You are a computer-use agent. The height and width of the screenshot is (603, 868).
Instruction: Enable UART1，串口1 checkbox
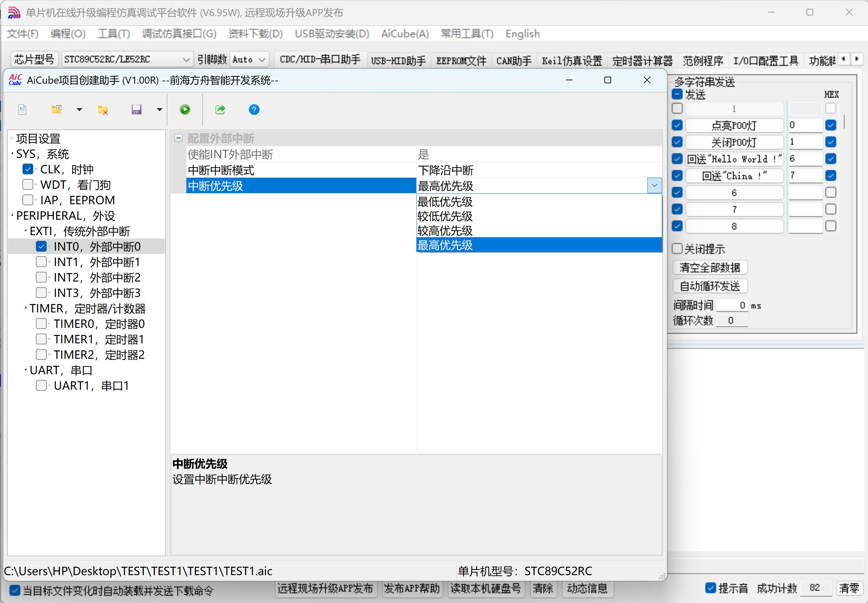(x=41, y=385)
